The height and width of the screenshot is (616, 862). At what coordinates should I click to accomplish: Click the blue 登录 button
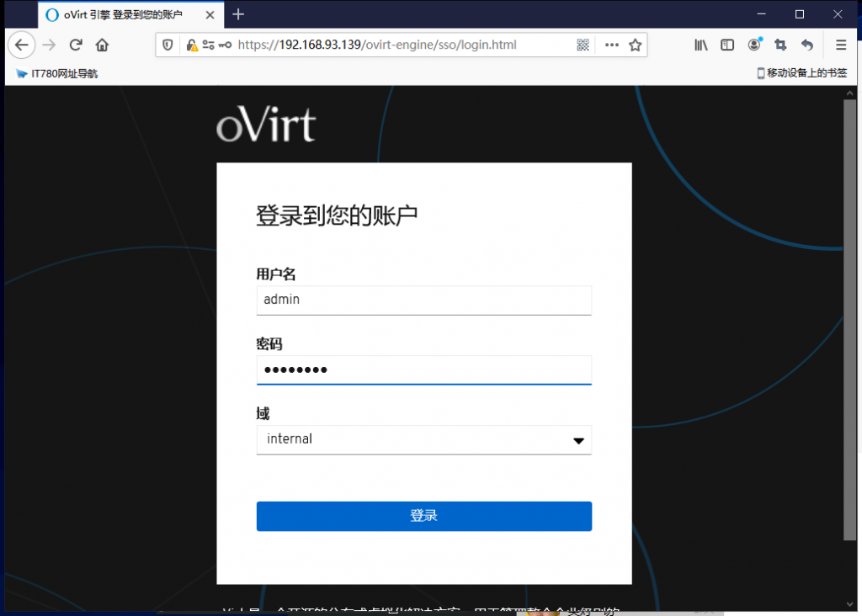(424, 516)
